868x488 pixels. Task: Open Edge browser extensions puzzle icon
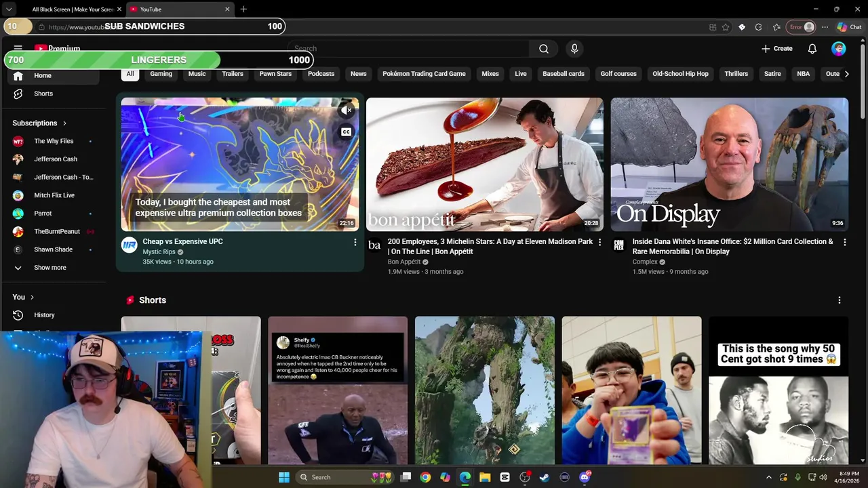(x=758, y=27)
